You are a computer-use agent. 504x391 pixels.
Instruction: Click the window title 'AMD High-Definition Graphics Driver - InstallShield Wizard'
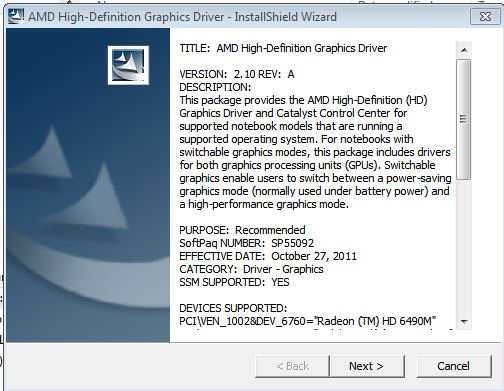(182, 17)
